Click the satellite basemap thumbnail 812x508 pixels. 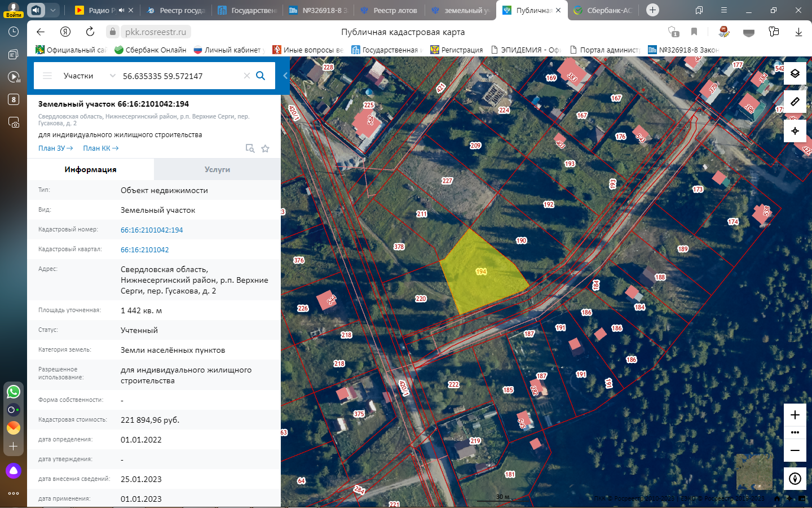pyautogui.click(x=754, y=472)
